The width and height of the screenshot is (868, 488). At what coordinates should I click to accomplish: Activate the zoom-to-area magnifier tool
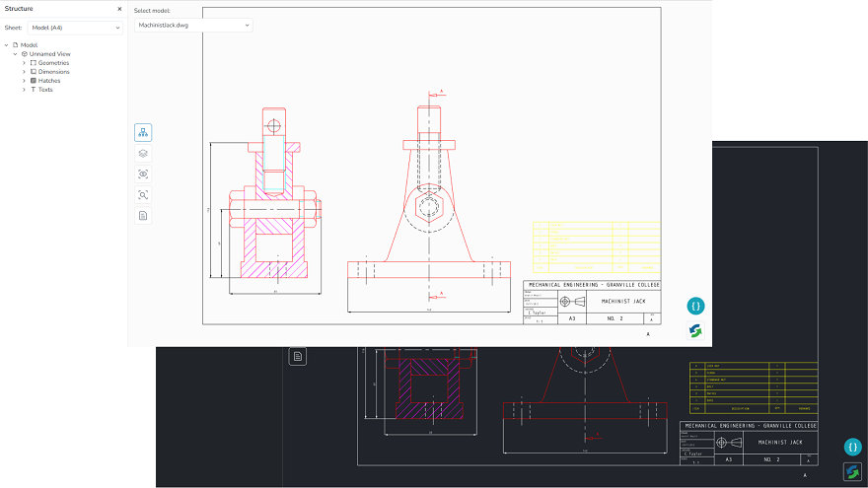tap(143, 195)
